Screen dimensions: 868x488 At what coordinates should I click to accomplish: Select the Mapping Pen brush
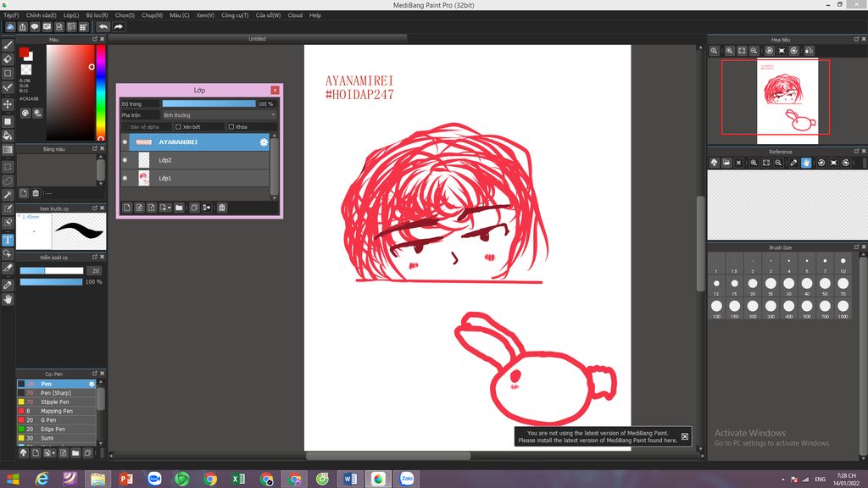(x=56, y=411)
